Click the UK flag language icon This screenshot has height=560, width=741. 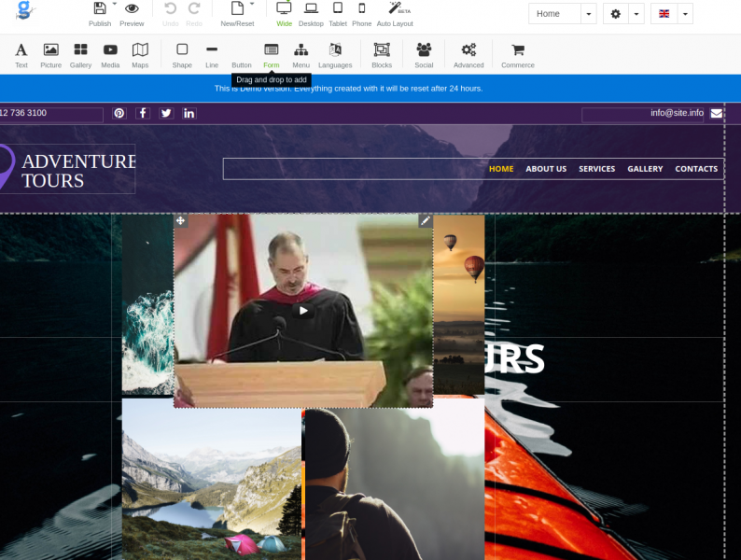point(664,14)
